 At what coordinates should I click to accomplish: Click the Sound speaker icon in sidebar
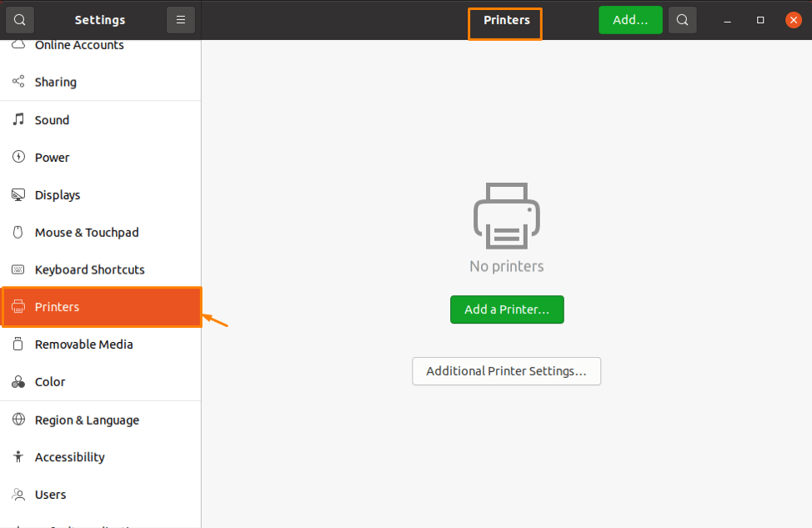point(18,119)
